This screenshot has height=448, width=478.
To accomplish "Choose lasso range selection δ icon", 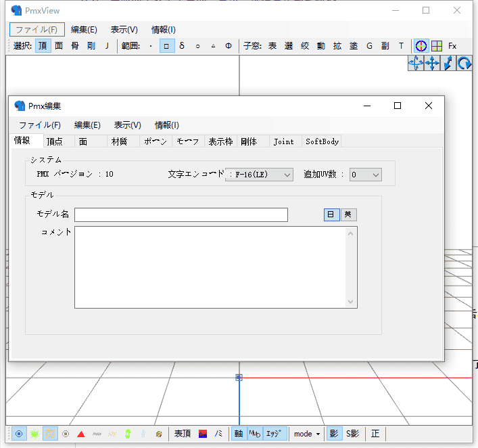I will 182,46.
